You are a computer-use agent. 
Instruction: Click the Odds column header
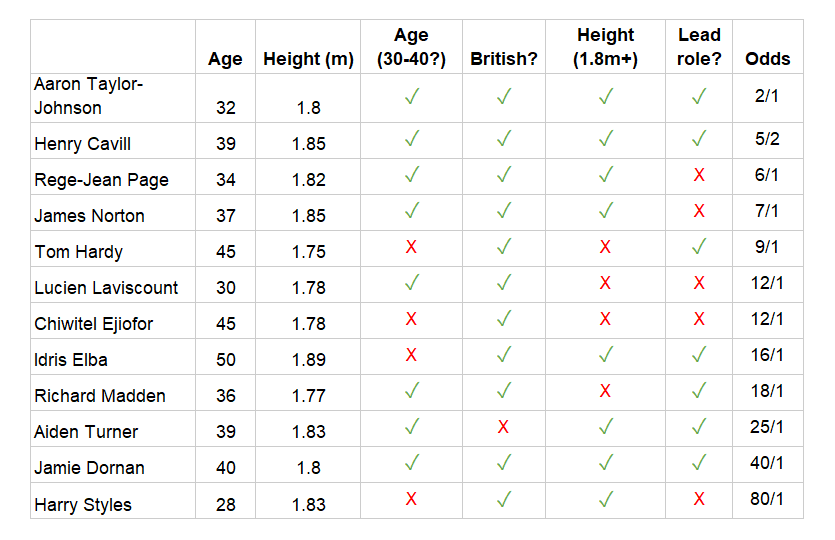[x=767, y=59]
